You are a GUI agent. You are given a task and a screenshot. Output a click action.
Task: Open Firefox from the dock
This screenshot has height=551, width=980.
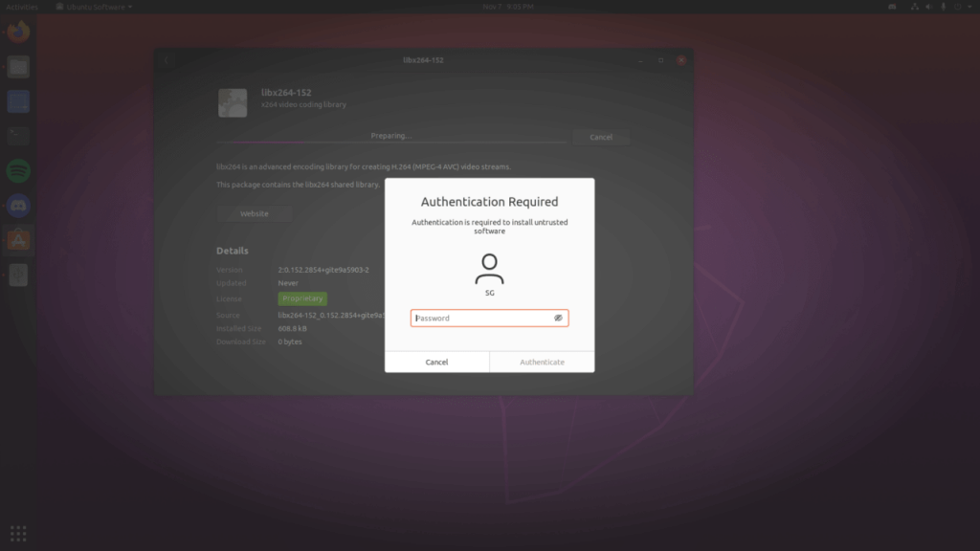pyautogui.click(x=18, y=32)
